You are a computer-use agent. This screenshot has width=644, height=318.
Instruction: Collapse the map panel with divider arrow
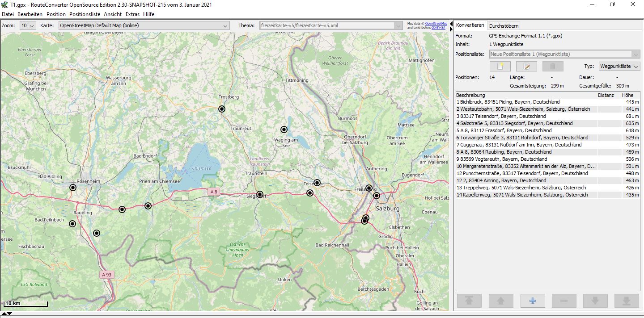coord(451,23)
